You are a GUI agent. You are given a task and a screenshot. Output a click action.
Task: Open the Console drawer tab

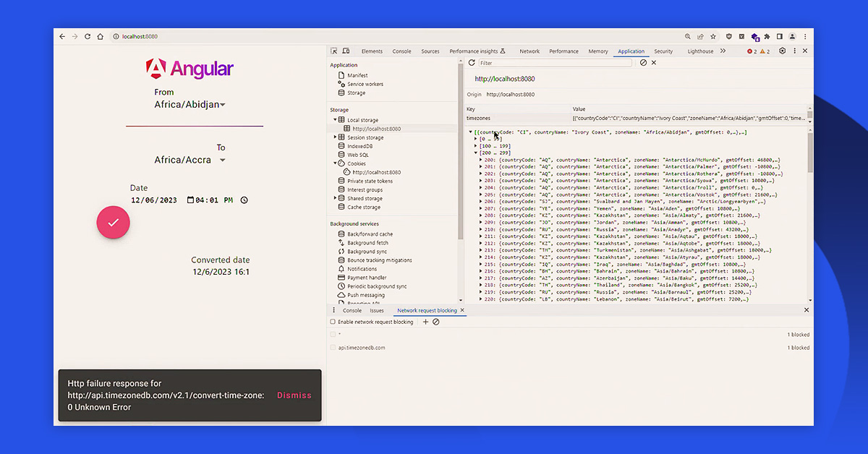pos(352,310)
